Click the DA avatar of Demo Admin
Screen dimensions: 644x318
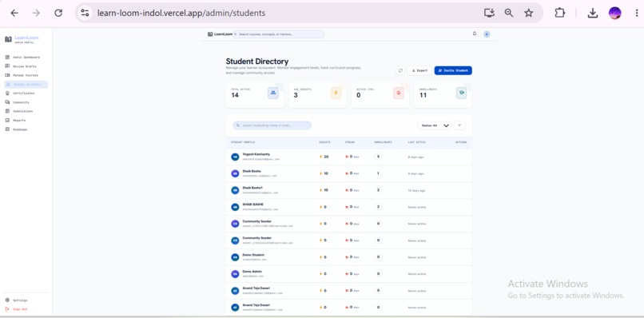[235, 274]
